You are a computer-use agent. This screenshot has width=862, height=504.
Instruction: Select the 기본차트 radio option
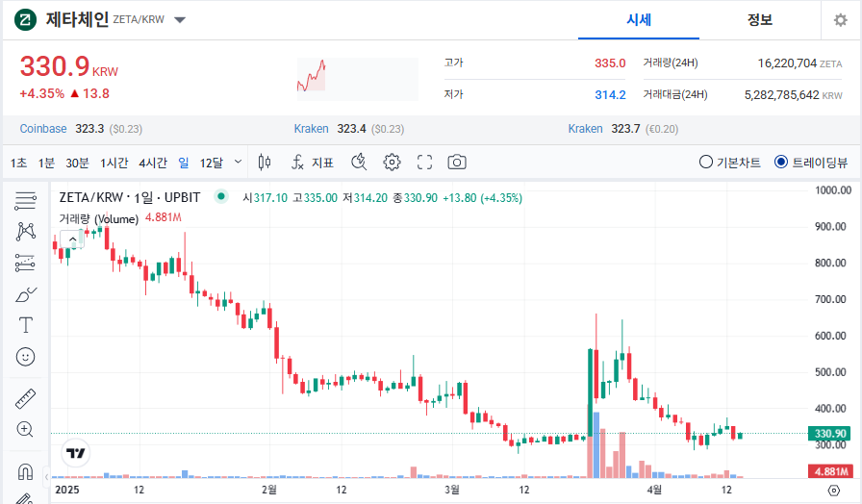(729, 163)
